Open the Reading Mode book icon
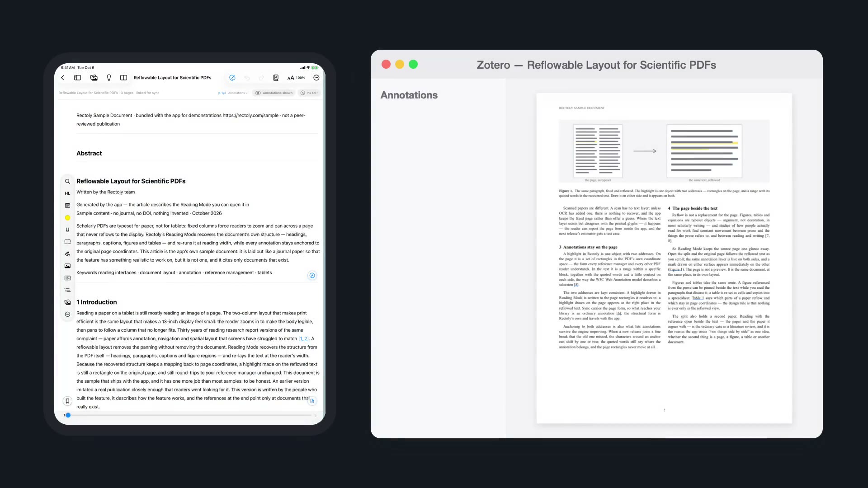The width and height of the screenshot is (868, 488). [x=276, y=78]
